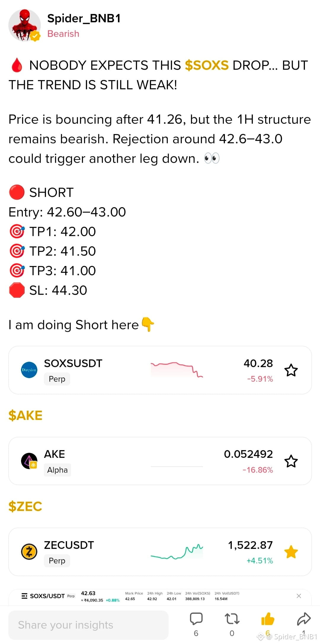Screen dimensions: 320x644
Task: Add SOXSUSDT to favorites with star
Action: click(291, 370)
